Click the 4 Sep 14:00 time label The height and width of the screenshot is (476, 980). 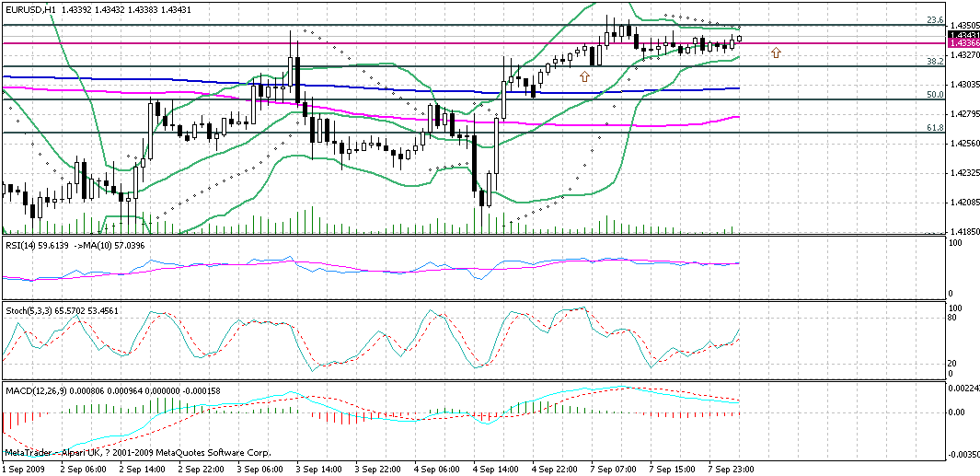494,469
